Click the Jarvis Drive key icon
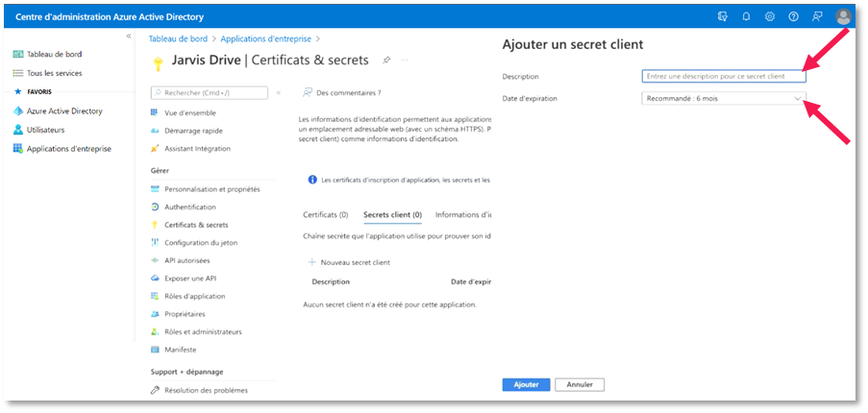 click(157, 63)
